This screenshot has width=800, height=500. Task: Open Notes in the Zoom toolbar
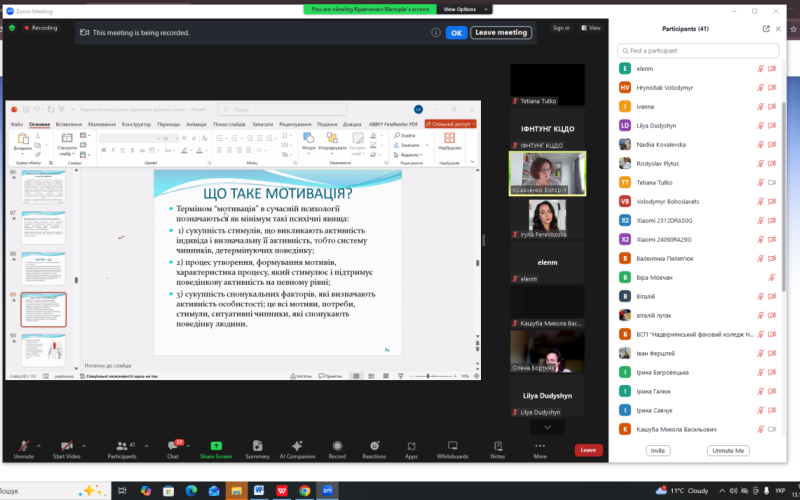(x=498, y=449)
